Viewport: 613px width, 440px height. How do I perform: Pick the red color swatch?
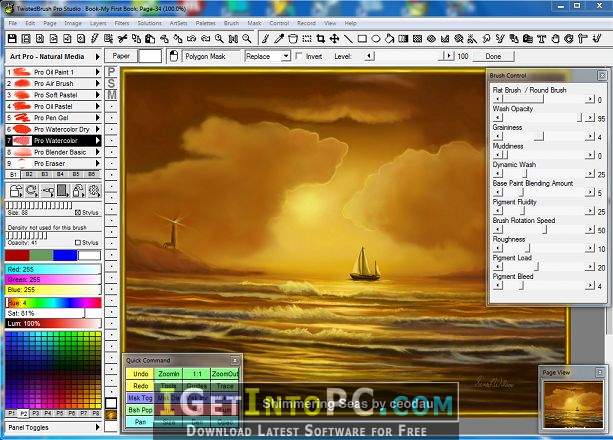(x=17, y=255)
